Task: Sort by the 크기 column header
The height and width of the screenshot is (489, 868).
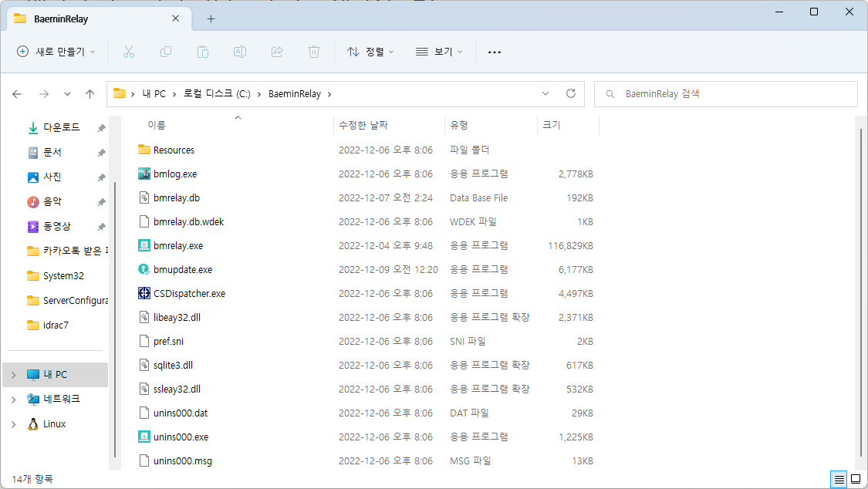Action: click(x=568, y=126)
